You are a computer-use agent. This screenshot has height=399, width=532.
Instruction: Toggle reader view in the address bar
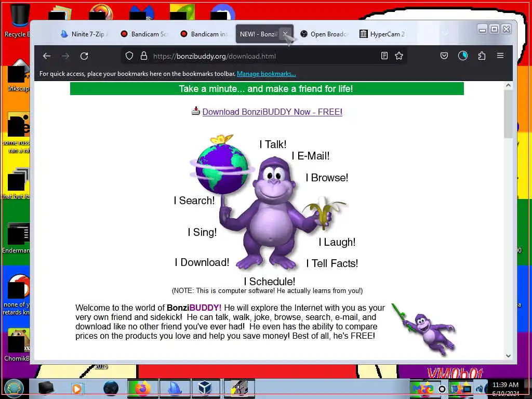coord(384,56)
